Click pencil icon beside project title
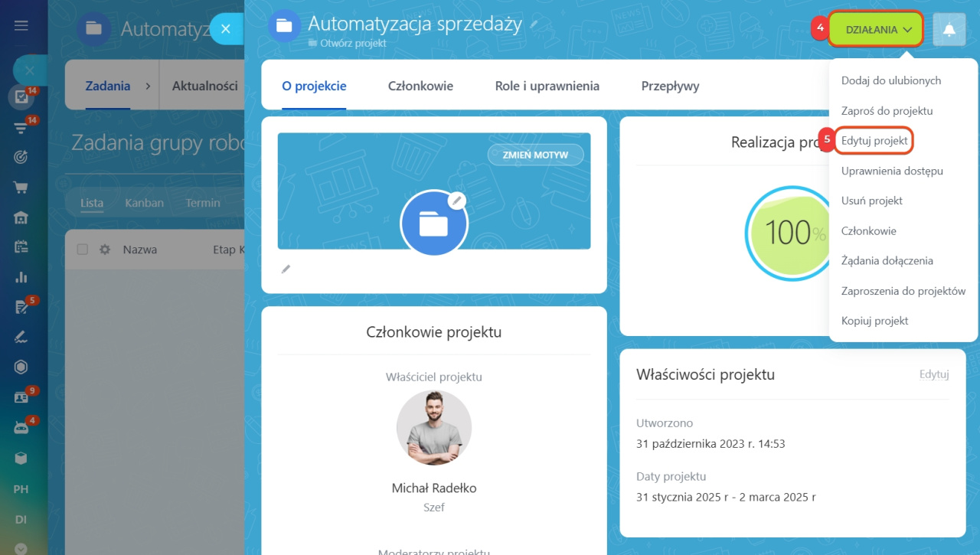 point(534,24)
